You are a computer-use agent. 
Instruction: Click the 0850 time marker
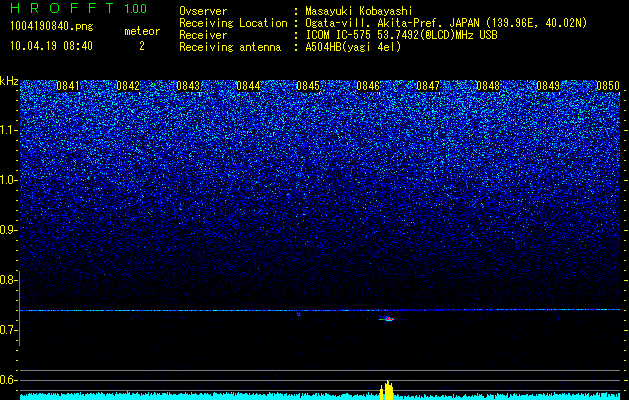608,86
